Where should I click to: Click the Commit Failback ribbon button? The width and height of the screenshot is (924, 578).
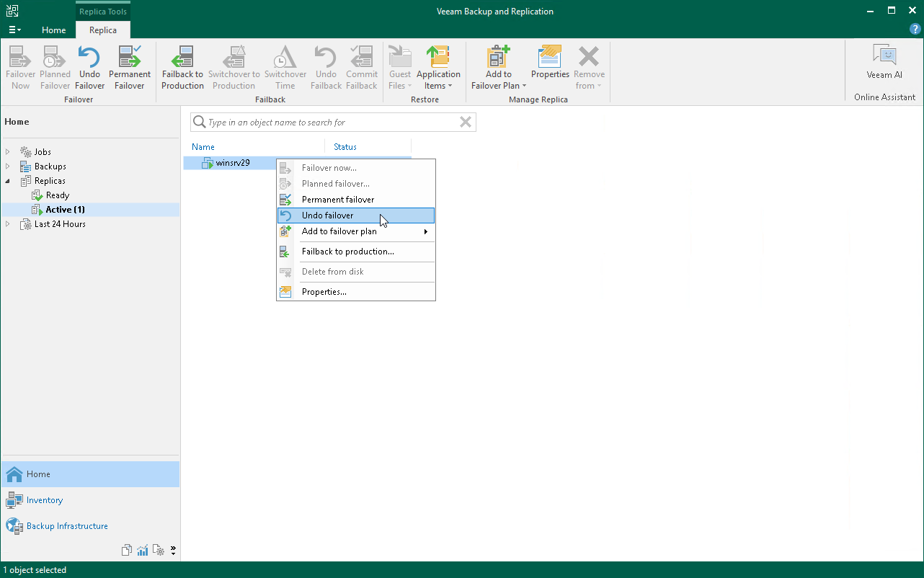coord(361,68)
